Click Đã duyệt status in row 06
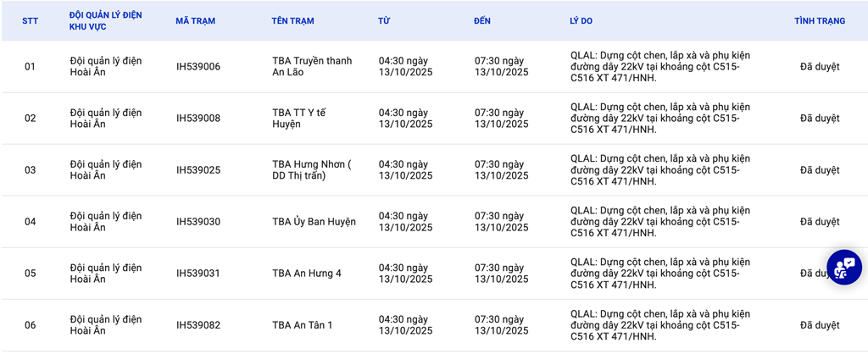The image size is (868, 354). 819,325
